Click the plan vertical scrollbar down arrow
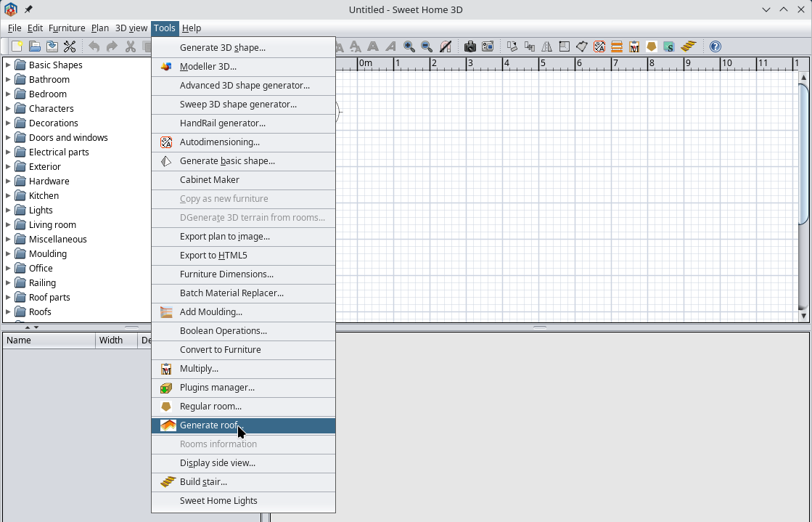The height and width of the screenshot is (522, 812). (x=803, y=316)
